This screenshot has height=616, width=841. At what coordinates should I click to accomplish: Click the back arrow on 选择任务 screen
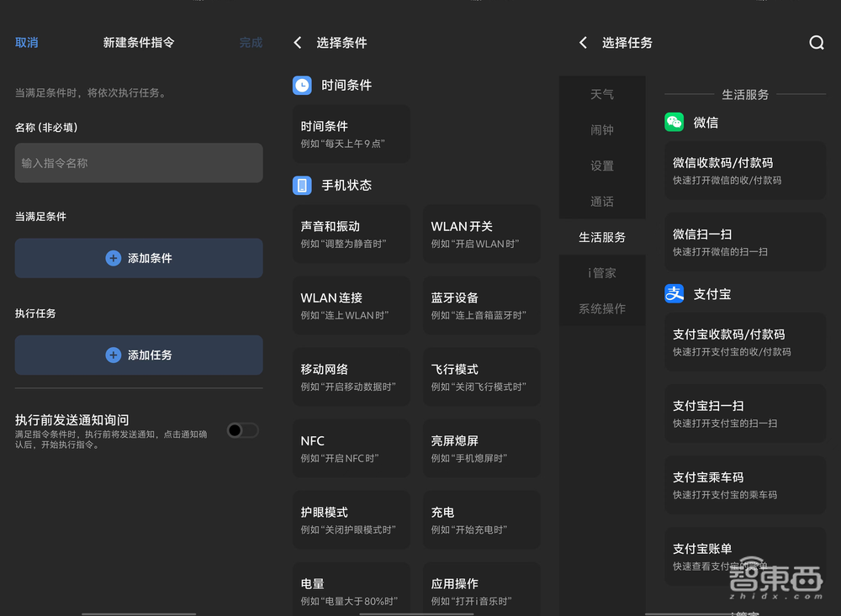pos(583,43)
